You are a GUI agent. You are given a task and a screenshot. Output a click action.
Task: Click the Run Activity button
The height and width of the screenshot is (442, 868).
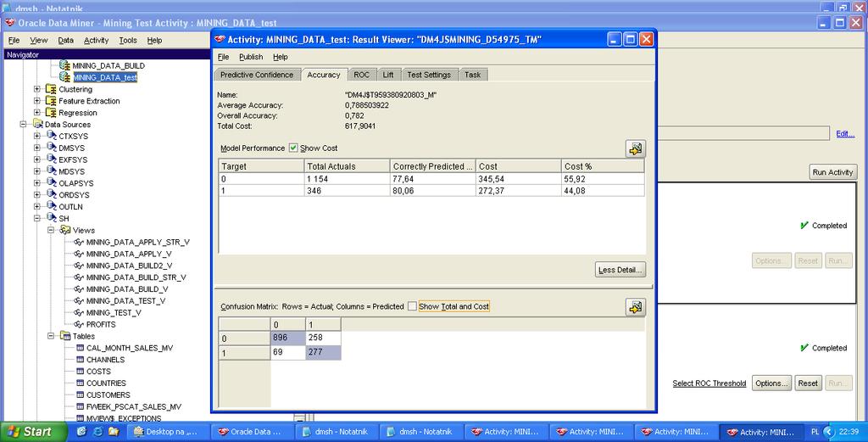(832, 172)
